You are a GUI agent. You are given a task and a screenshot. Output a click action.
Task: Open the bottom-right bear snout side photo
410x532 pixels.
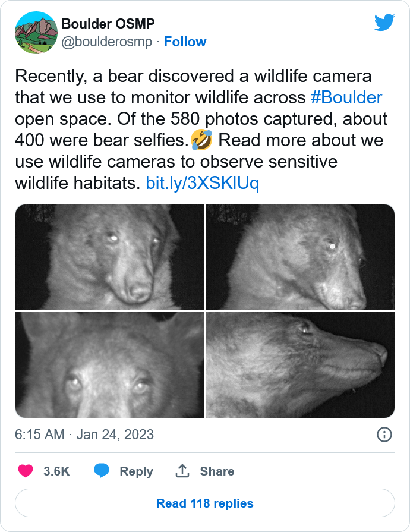(301, 365)
